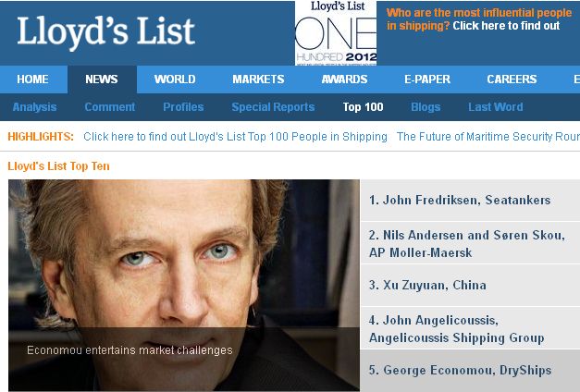The image size is (580, 392).
Task: Open the CAREERS tab
Action: tap(512, 80)
